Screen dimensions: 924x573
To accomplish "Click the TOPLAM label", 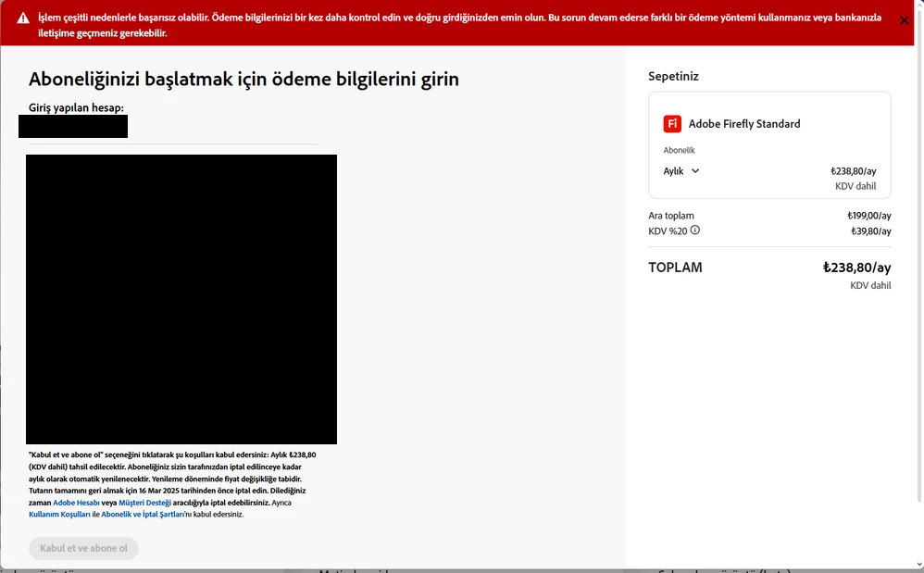I will 675,268.
